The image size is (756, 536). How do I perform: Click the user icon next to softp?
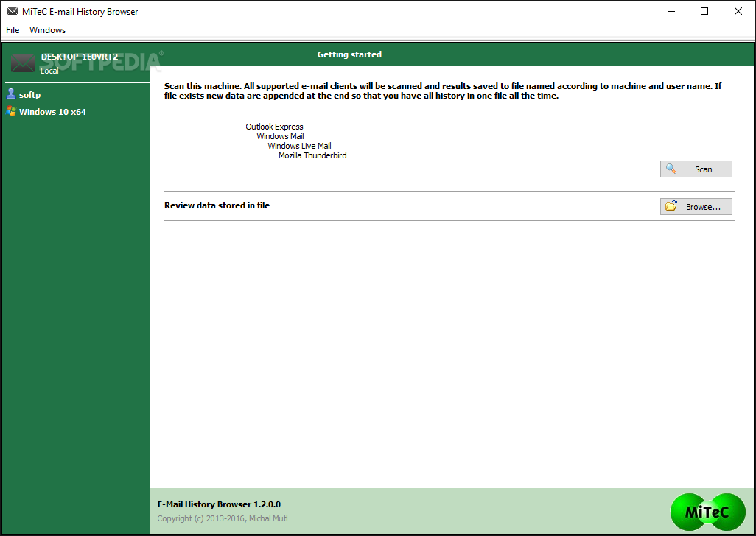click(x=11, y=94)
